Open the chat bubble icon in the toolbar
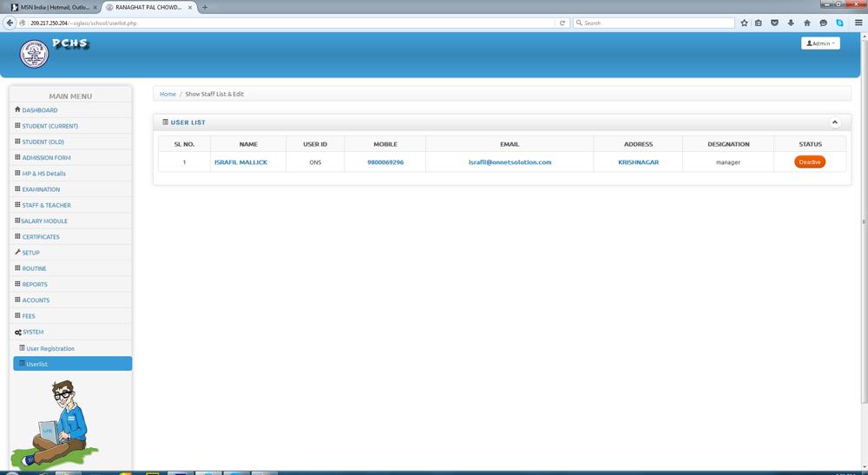Viewport: 868px width, 475px height. (823, 23)
